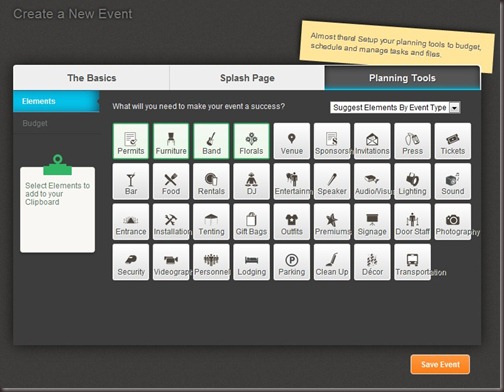Select the Entertainment element tile
This screenshot has height=392, width=504.
tap(292, 181)
